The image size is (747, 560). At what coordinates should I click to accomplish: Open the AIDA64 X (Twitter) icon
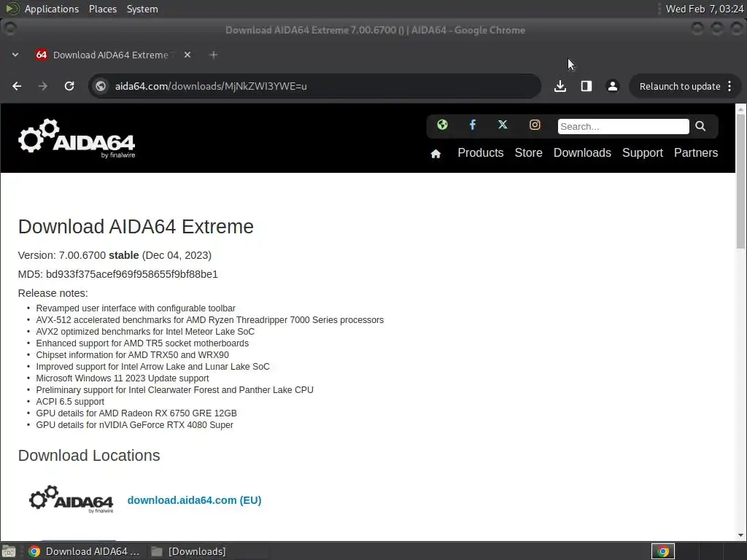[503, 125]
